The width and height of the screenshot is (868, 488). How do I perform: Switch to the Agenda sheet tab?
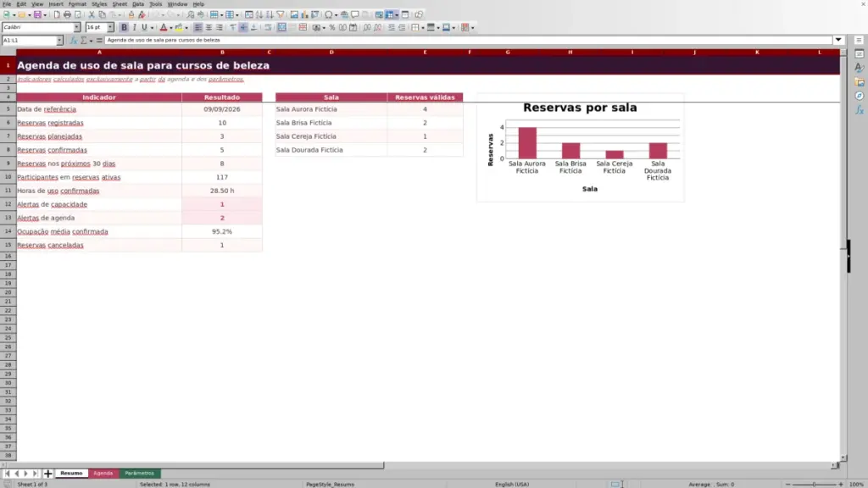103,474
